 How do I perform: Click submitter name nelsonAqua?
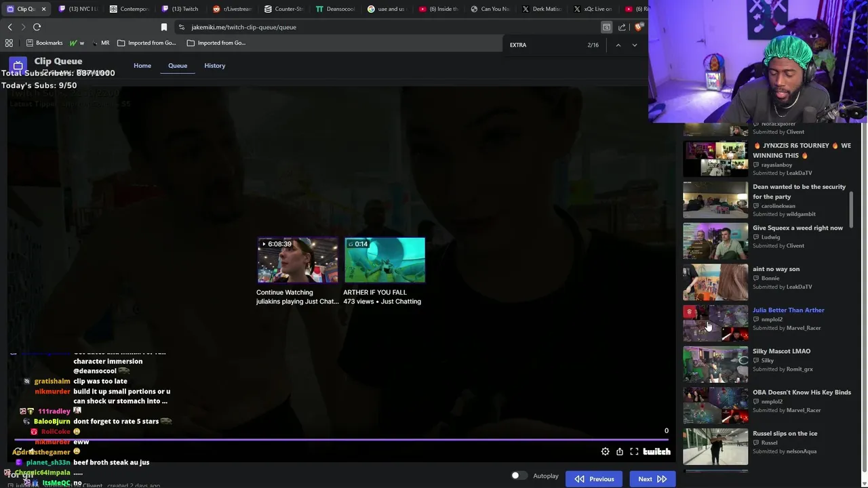coord(802,451)
